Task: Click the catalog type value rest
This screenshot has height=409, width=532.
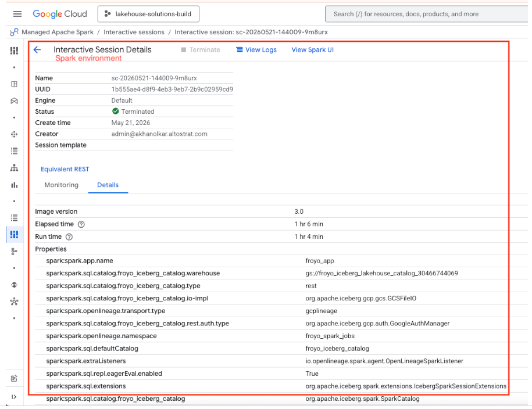Action: pyautogui.click(x=311, y=286)
